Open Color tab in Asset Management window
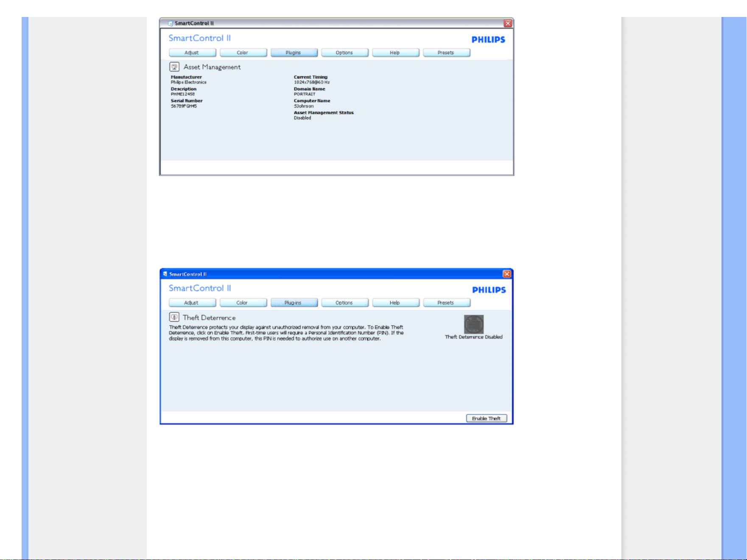 click(x=243, y=53)
